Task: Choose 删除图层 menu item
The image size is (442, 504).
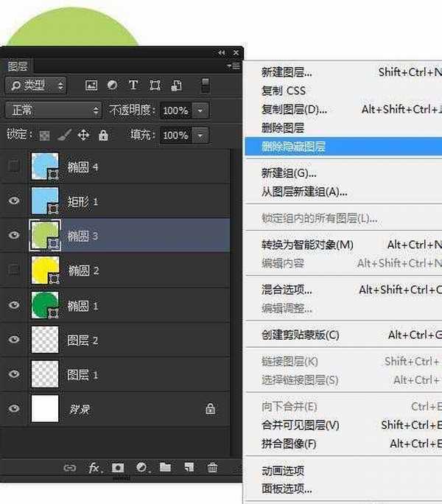Action: [x=343, y=128]
